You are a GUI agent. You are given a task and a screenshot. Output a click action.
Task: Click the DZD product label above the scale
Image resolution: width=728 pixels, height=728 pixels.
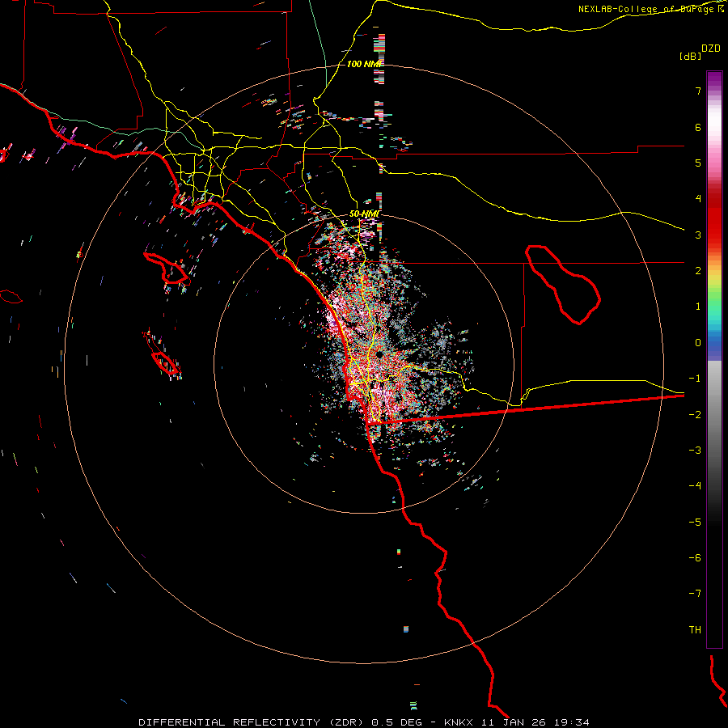click(x=711, y=49)
